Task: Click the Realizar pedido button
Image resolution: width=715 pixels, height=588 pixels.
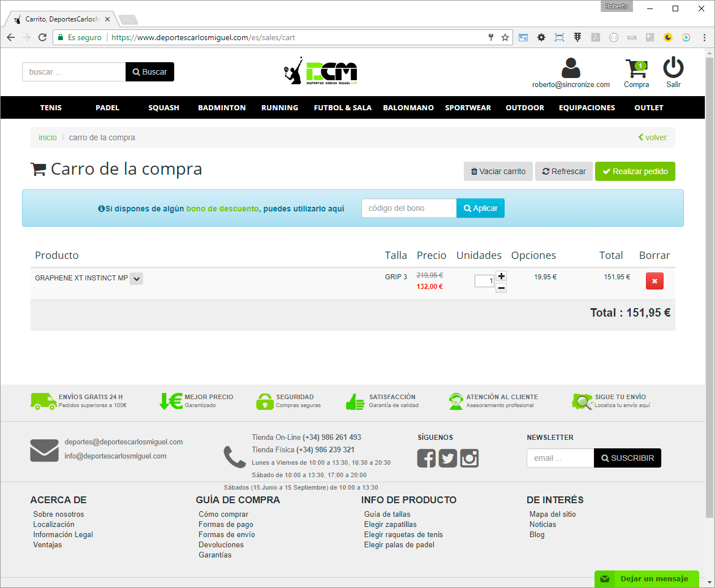Action: point(635,171)
